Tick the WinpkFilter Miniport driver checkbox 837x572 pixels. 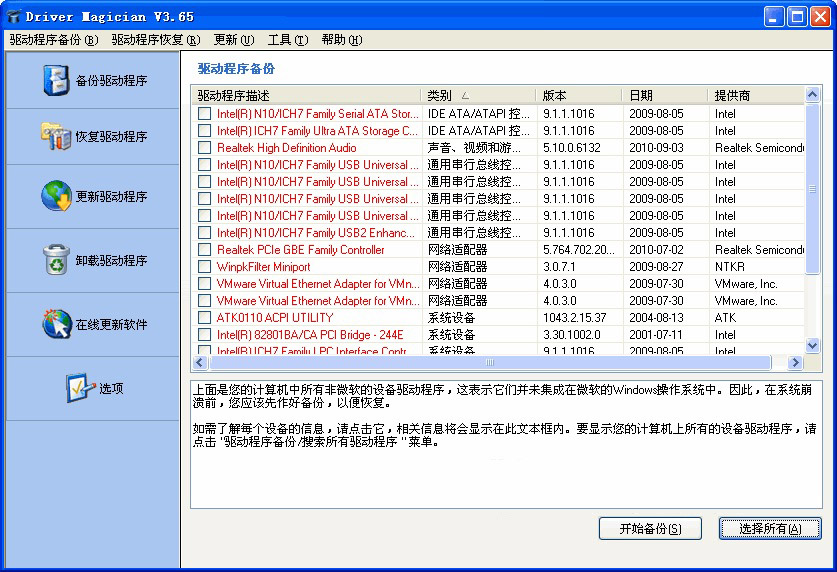[x=205, y=267]
